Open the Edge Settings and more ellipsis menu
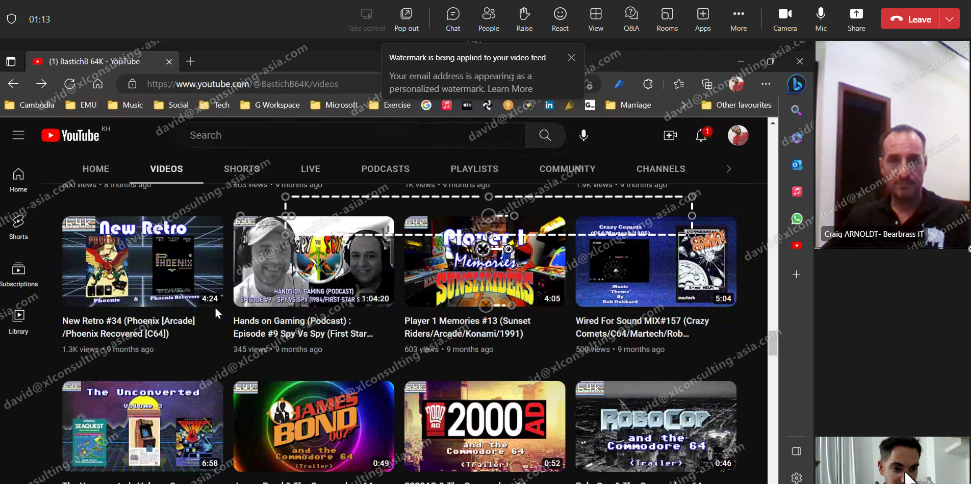971x484 pixels. pos(766,84)
